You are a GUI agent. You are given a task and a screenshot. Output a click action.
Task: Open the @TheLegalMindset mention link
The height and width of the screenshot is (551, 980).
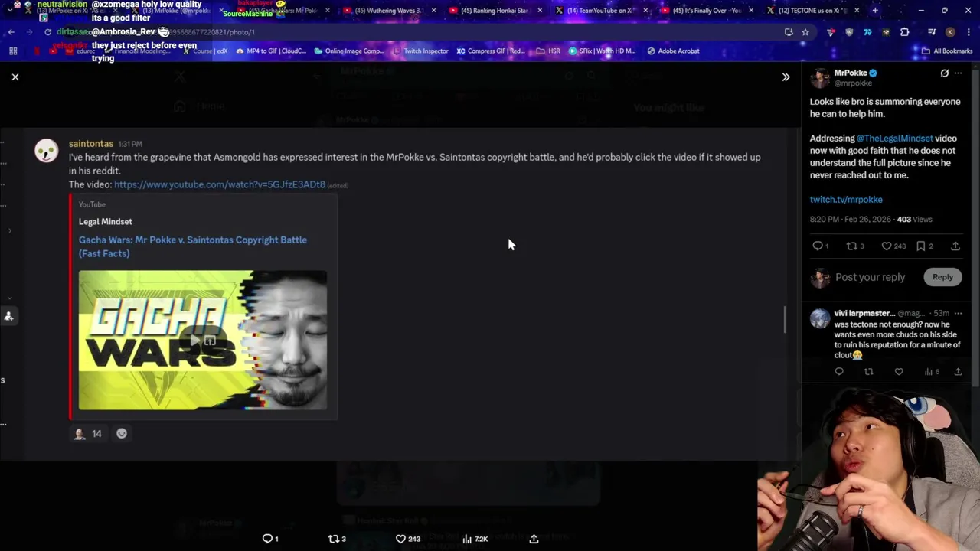(894, 139)
